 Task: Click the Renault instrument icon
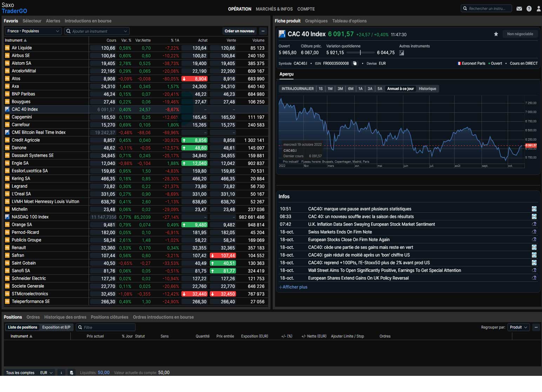[x=7, y=248]
